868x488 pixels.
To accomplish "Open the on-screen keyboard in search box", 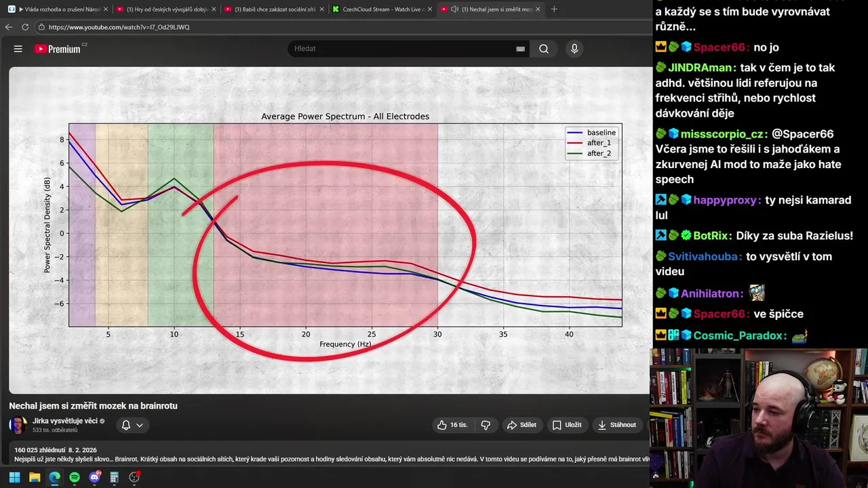I will point(520,49).
